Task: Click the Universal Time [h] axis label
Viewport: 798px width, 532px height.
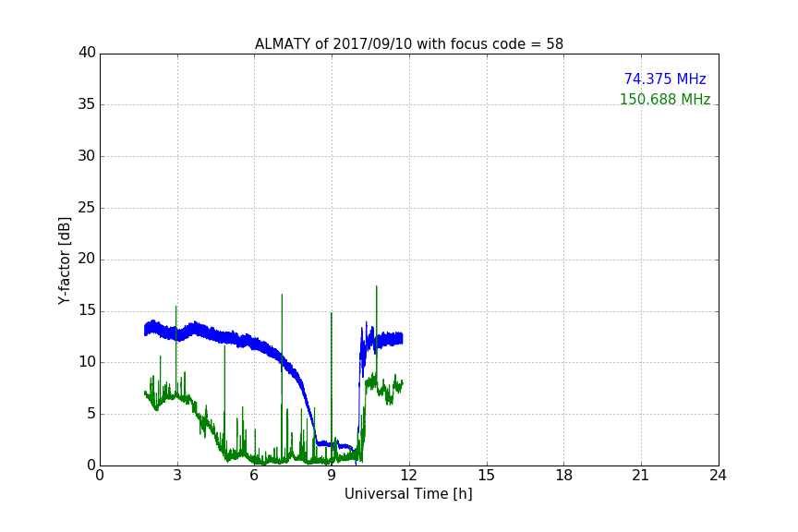Action: pos(408,494)
